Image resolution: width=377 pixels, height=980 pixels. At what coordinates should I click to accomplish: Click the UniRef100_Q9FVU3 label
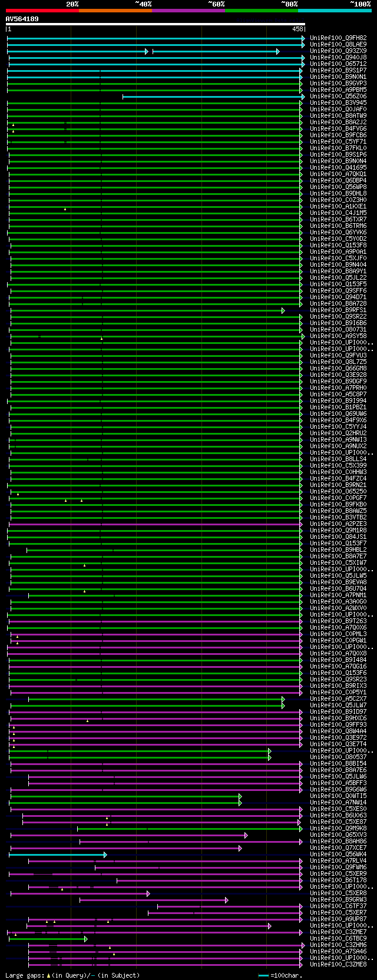tap(338, 356)
